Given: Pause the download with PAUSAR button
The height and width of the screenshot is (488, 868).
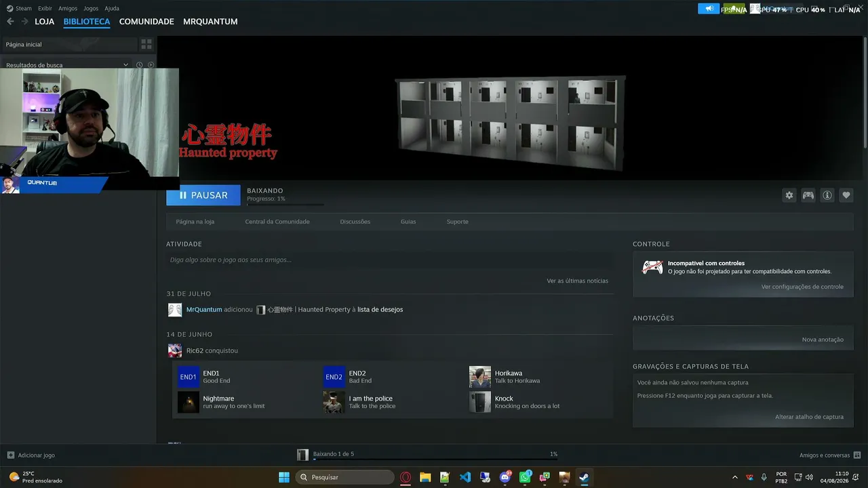Looking at the screenshot, I should [x=203, y=195].
